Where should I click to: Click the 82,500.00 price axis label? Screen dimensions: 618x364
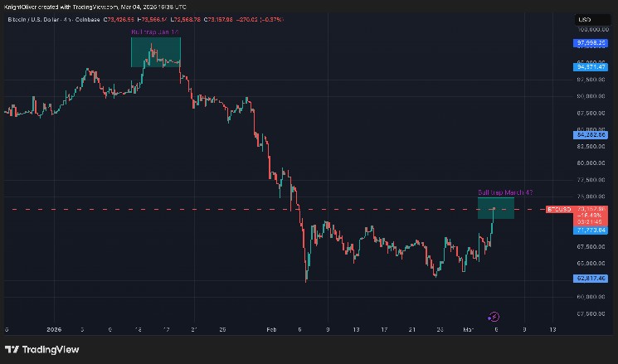point(591,147)
